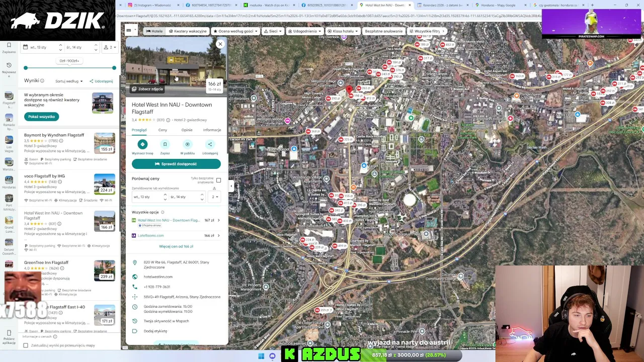The image size is (644, 362).
Task: Click the Zobacz zdjęcia button
Action: [147, 89]
